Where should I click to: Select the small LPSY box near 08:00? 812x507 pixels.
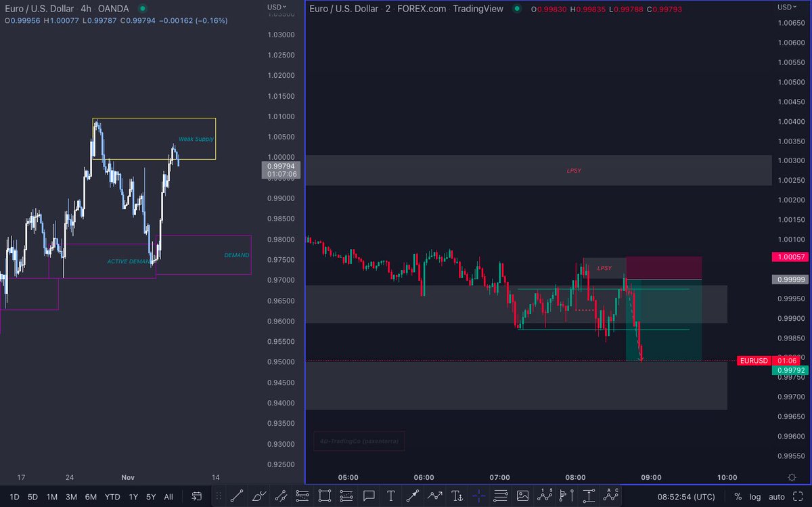point(604,268)
